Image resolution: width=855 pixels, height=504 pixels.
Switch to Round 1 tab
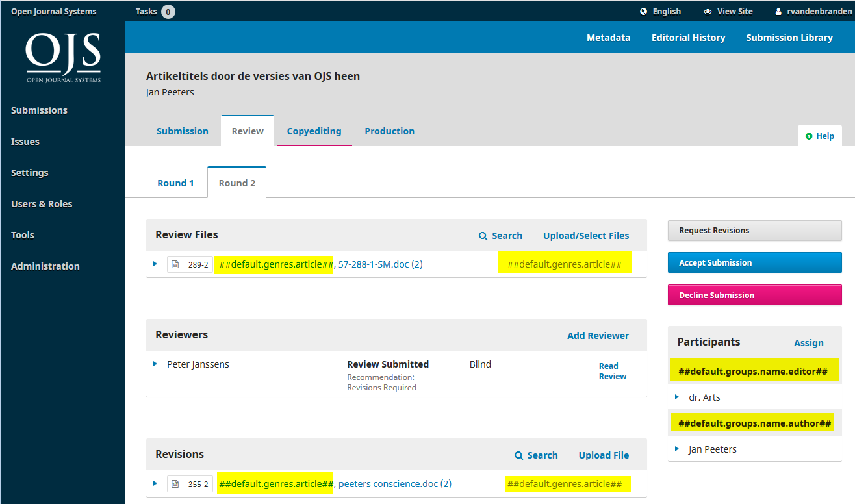pyautogui.click(x=175, y=183)
